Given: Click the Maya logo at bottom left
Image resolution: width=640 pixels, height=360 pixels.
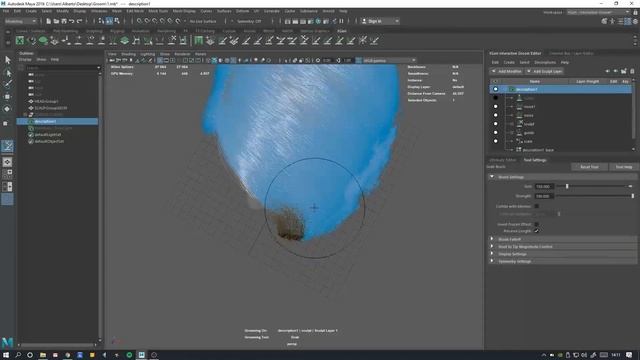Looking at the screenshot, I should [x=7, y=342].
